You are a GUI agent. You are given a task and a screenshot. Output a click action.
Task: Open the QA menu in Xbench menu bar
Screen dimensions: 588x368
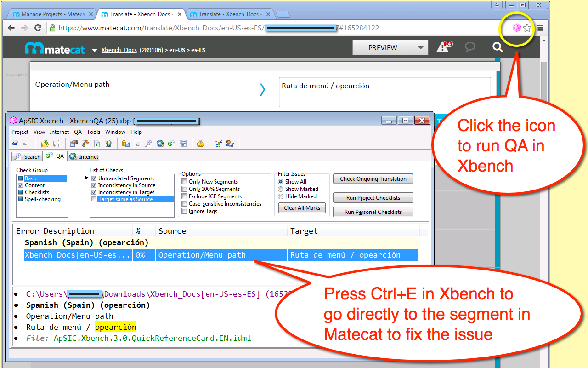pyautogui.click(x=78, y=132)
